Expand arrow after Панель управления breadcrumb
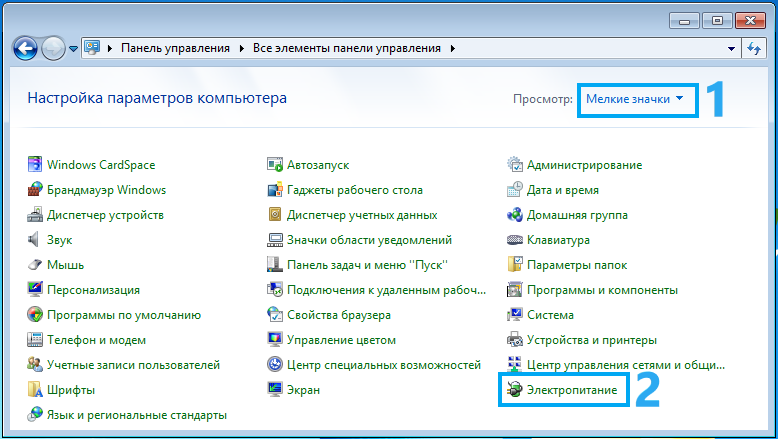Image resolution: width=778 pixels, height=439 pixels. pyautogui.click(x=242, y=49)
